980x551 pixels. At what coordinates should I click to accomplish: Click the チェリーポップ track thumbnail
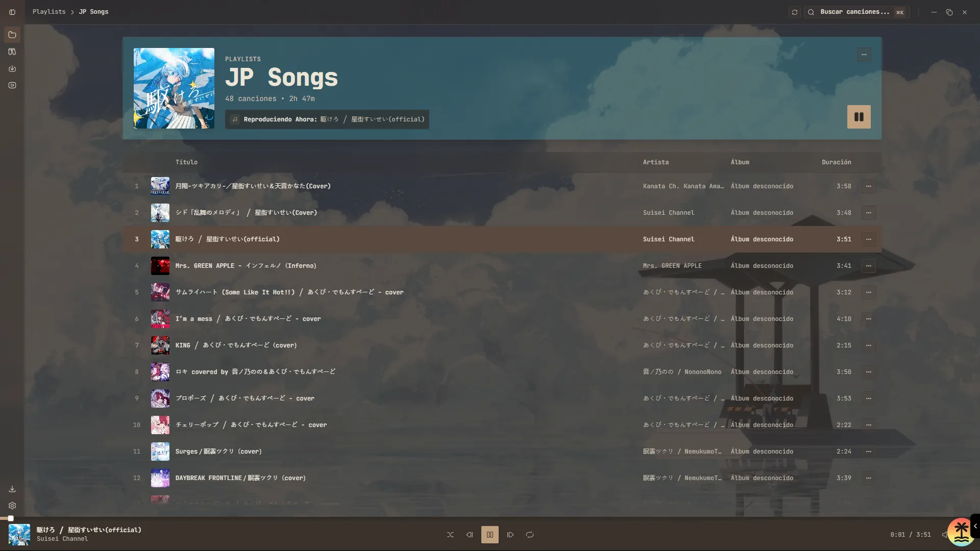click(x=160, y=425)
